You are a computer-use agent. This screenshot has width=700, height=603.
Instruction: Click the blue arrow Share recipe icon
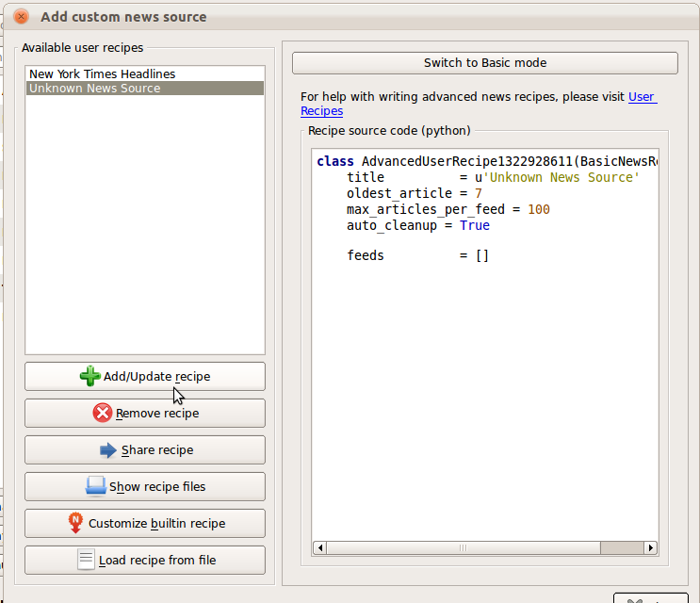(108, 450)
